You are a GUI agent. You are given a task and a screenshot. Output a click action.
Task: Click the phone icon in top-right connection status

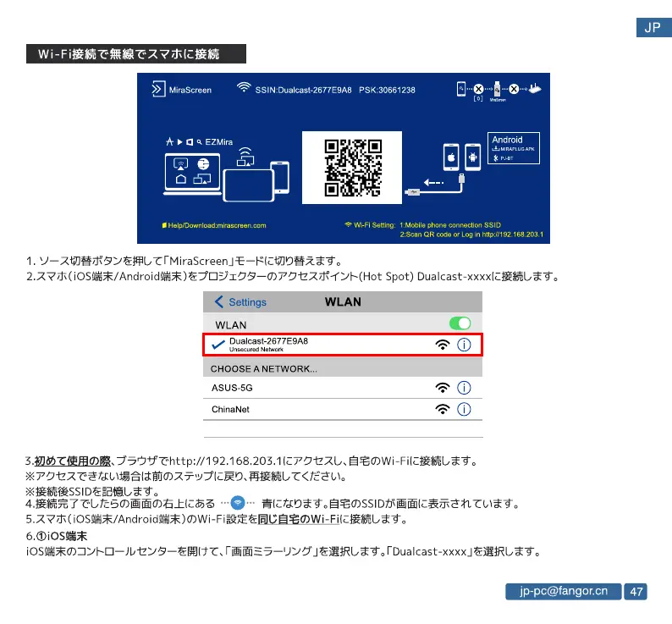tap(461, 89)
